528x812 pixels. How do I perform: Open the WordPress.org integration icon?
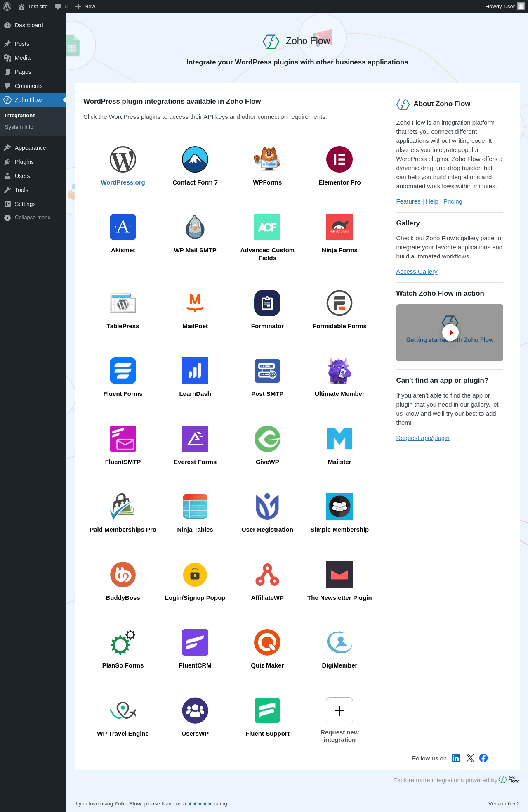(x=123, y=159)
